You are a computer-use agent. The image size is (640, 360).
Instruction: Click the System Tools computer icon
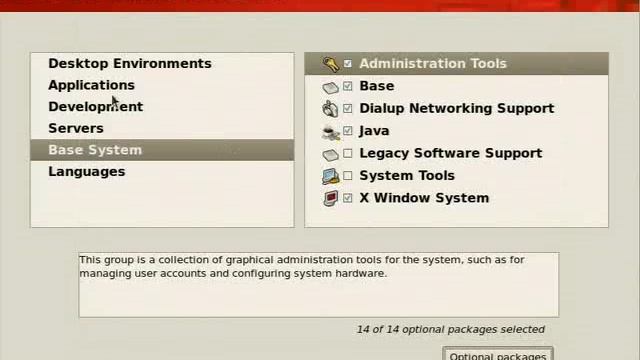tap(330, 176)
